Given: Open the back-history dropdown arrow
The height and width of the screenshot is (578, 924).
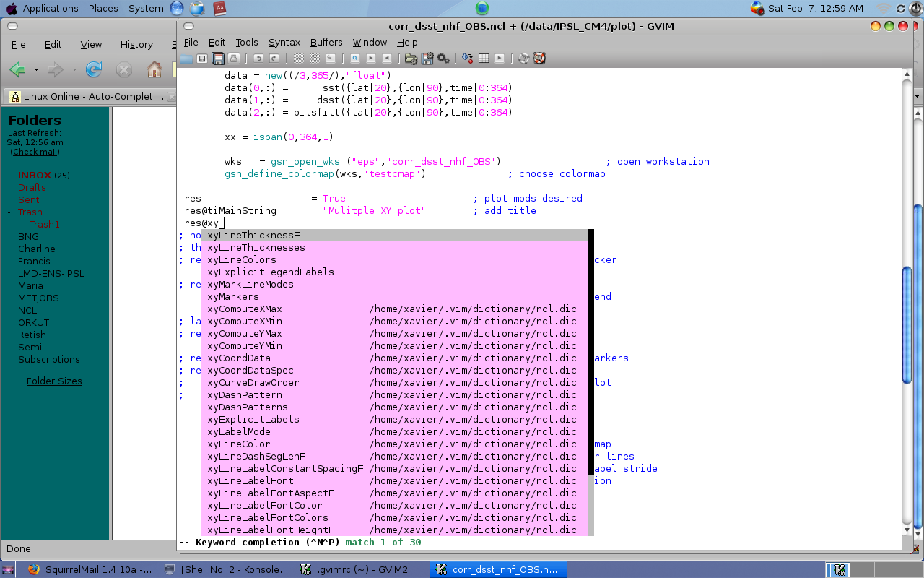Looking at the screenshot, I should coord(36,70).
